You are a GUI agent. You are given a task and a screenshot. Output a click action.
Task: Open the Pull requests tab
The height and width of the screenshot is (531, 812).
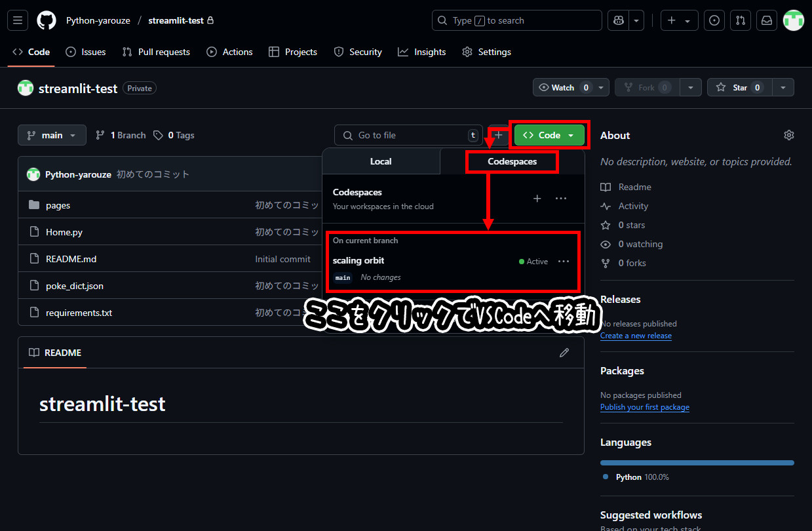pyautogui.click(x=156, y=52)
